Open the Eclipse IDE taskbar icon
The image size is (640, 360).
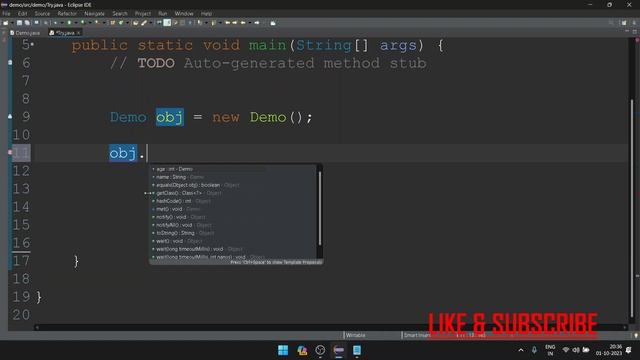(338, 350)
